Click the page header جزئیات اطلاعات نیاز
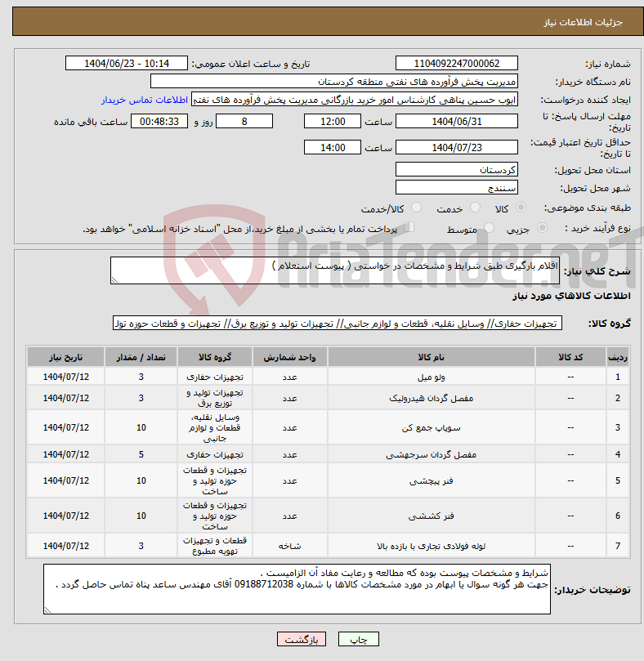This screenshot has width=644, height=661. [583, 22]
